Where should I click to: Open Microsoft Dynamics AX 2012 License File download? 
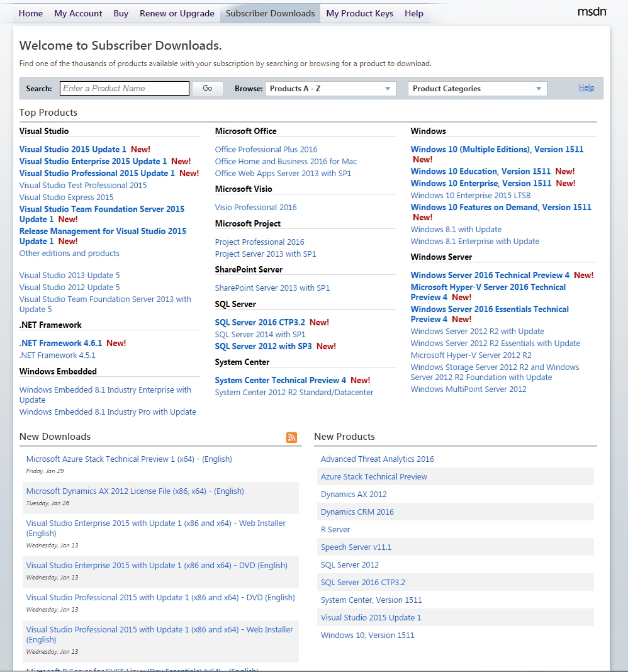[135, 491]
